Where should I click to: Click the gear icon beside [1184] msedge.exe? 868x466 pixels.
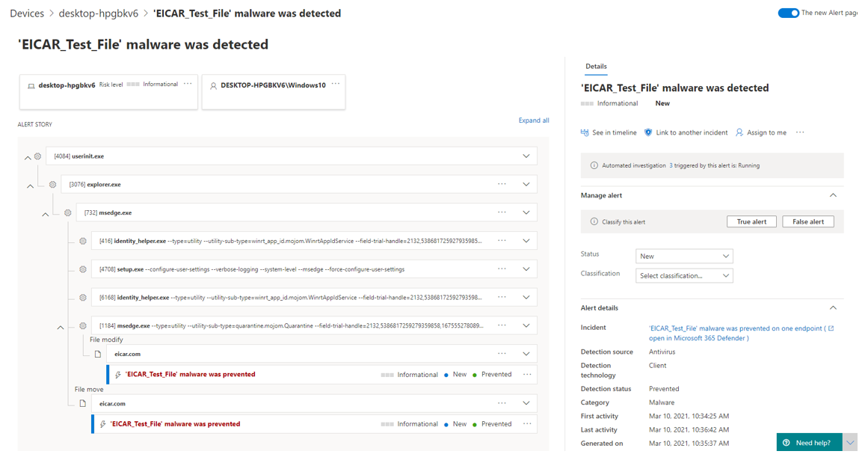[x=82, y=326]
